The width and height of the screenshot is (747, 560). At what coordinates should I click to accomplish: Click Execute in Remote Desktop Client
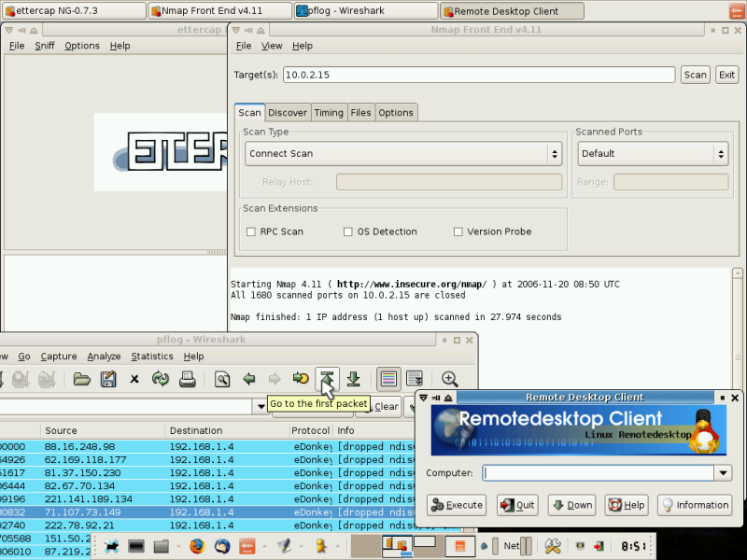tap(457, 505)
